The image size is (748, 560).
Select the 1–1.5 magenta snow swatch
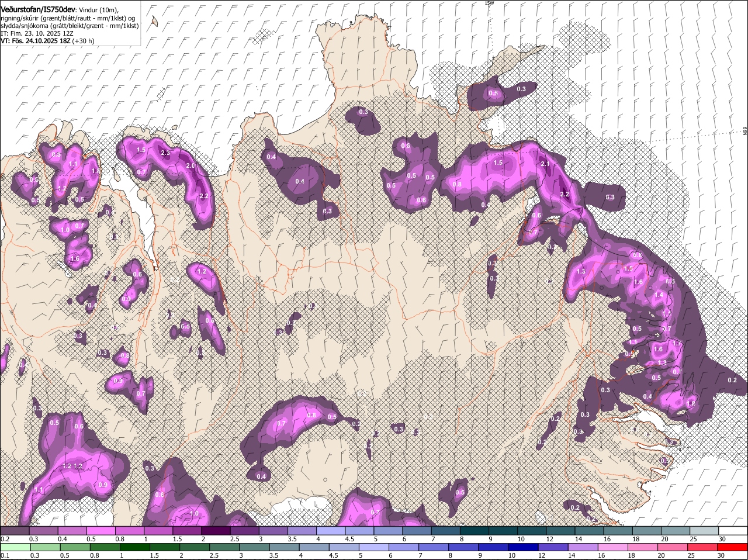click(x=158, y=530)
